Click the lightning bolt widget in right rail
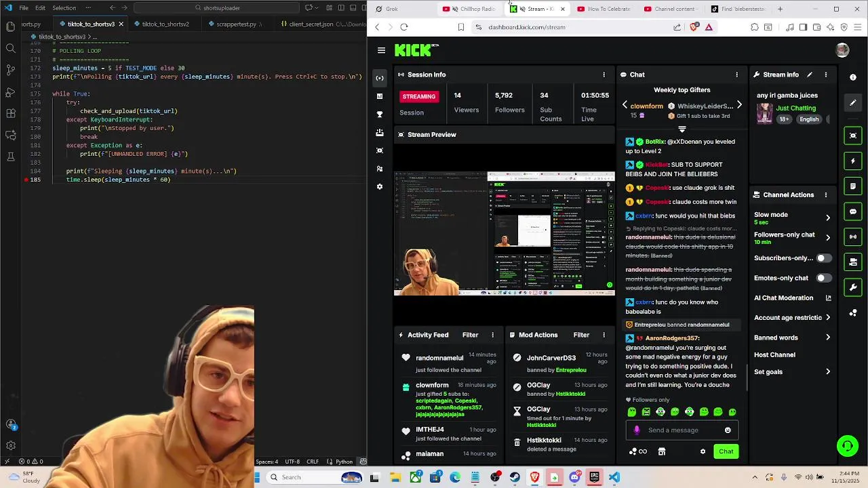The image size is (868, 488). click(853, 161)
